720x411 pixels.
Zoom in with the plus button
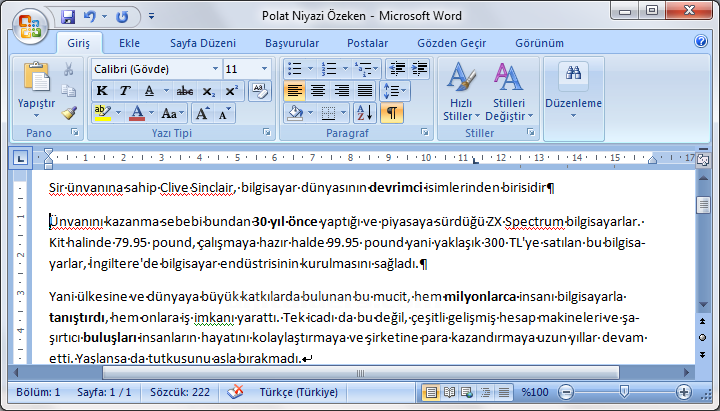pos(684,392)
